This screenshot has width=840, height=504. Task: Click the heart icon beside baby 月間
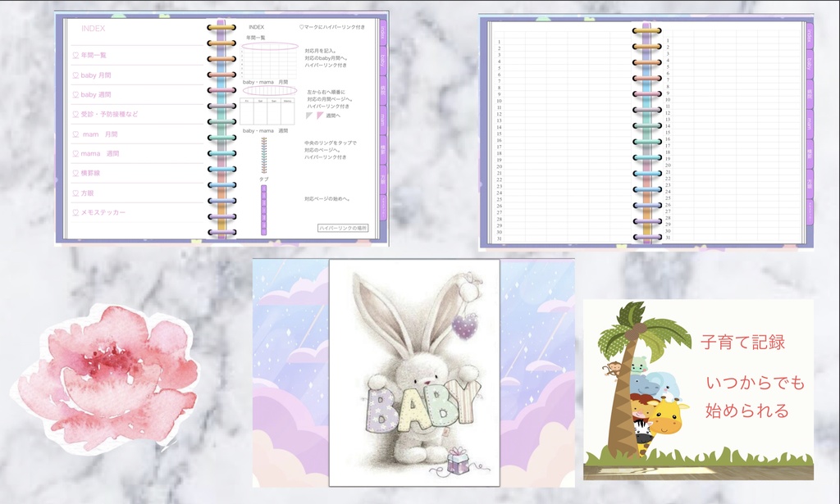75,75
